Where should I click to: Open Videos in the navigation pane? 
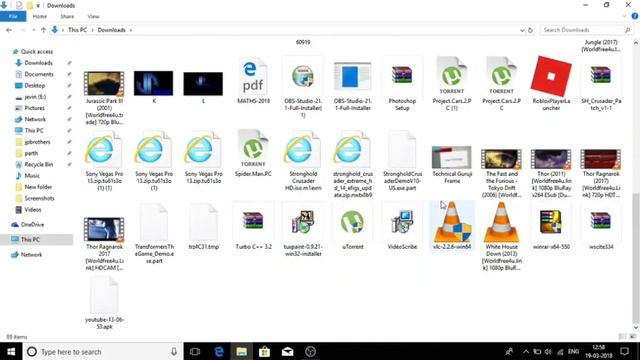pyautogui.click(x=33, y=209)
